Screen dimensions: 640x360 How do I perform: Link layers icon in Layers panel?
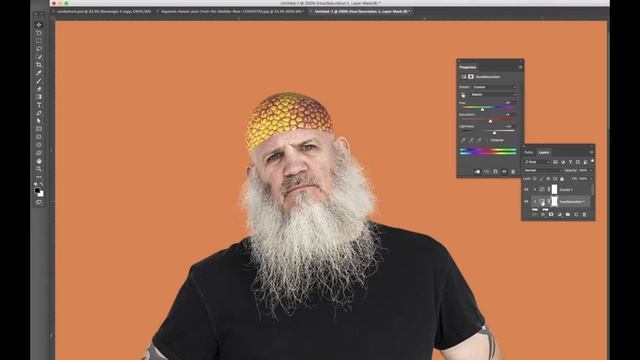[535, 214]
